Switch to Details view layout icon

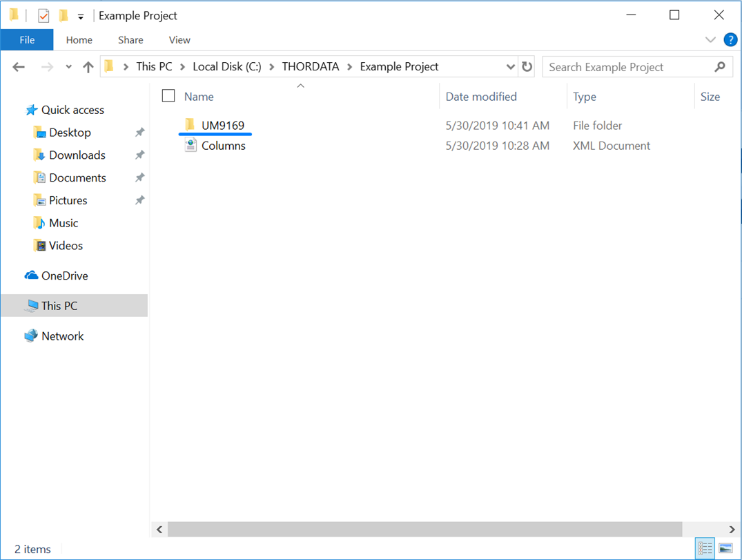pyautogui.click(x=705, y=548)
